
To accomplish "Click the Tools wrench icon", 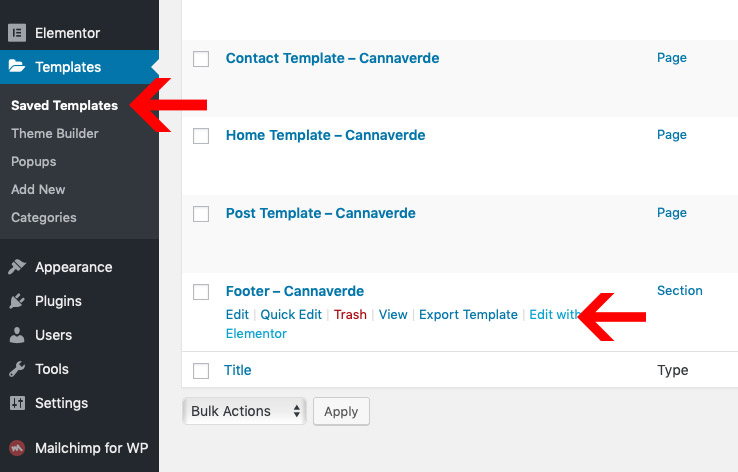I will pyautogui.click(x=17, y=369).
